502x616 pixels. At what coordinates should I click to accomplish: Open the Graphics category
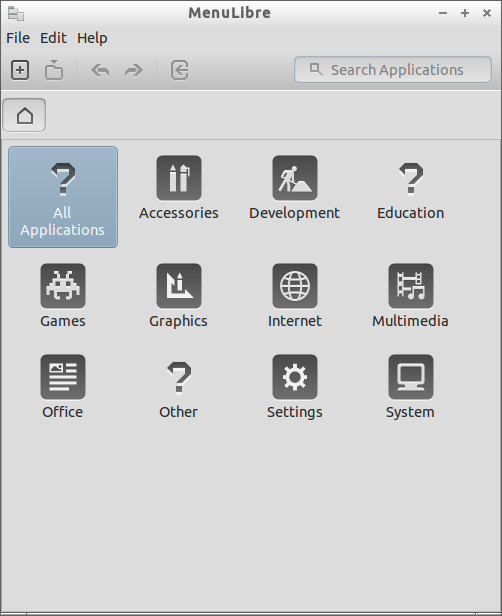click(x=179, y=296)
